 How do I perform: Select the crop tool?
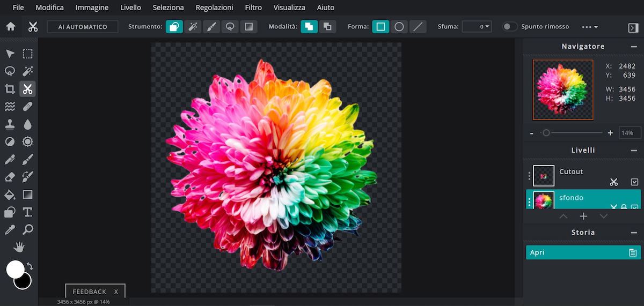tap(10, 89)
